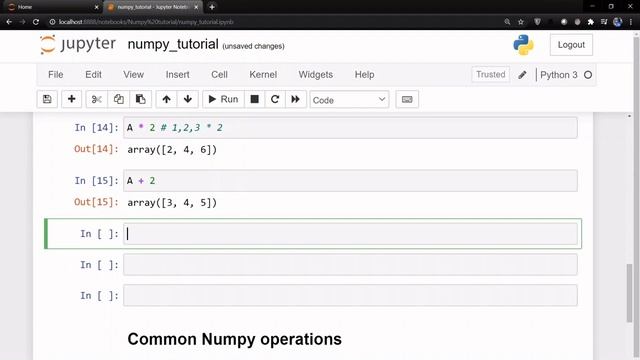
Task: Click the Out[14] array([2, 4, 6]) output
Action: pyautogui.click(x=172, y=150)
